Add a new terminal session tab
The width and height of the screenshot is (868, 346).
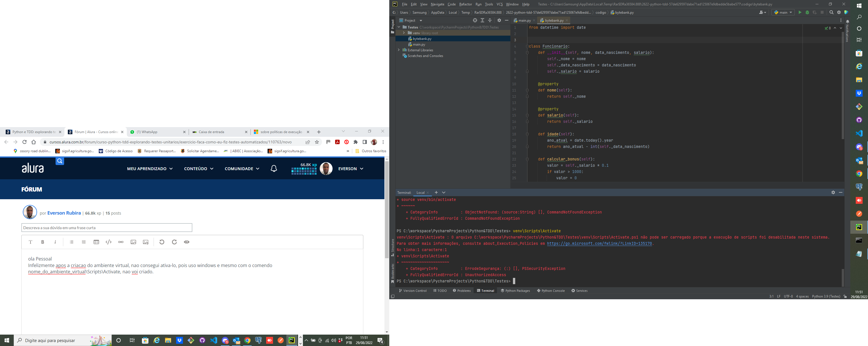[436, 192]
